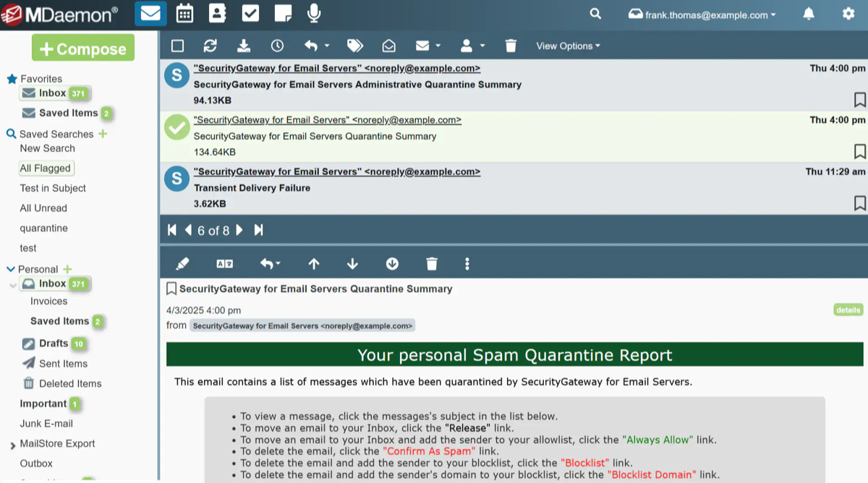Image resolution: width=868 pixels, height=483 pixels.
Task: Open the frank.thomas@example.com account menu
Action: click(x=702, y=14)
